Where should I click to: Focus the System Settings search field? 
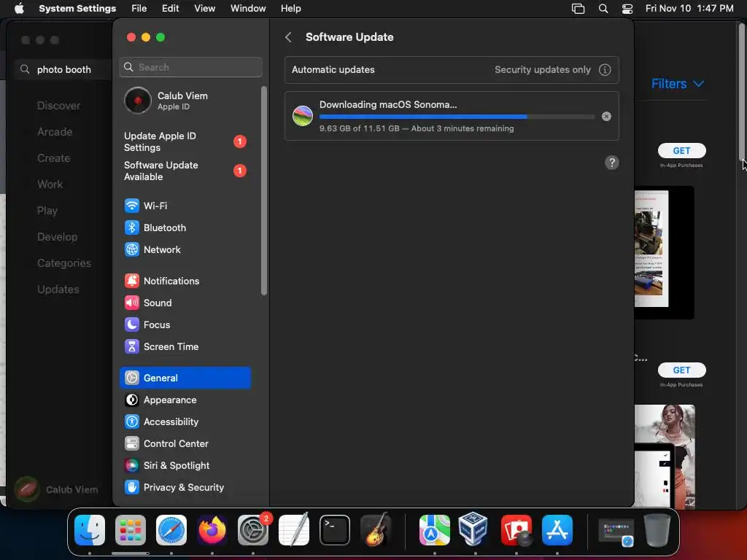pos(190,67)
